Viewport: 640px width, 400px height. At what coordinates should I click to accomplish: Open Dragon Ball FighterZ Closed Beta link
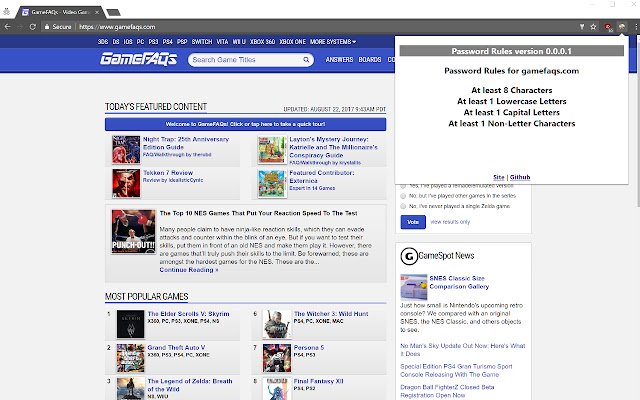coord(447,391)
